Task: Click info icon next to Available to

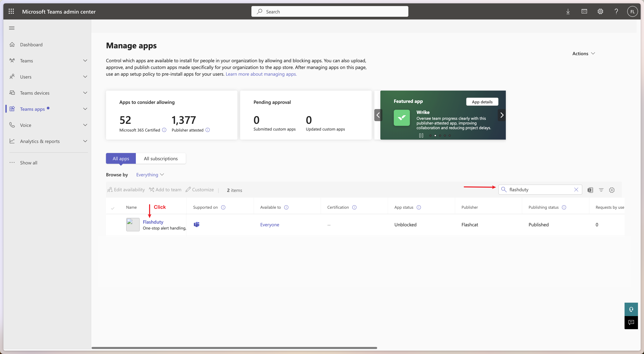Action: point(286,207)
